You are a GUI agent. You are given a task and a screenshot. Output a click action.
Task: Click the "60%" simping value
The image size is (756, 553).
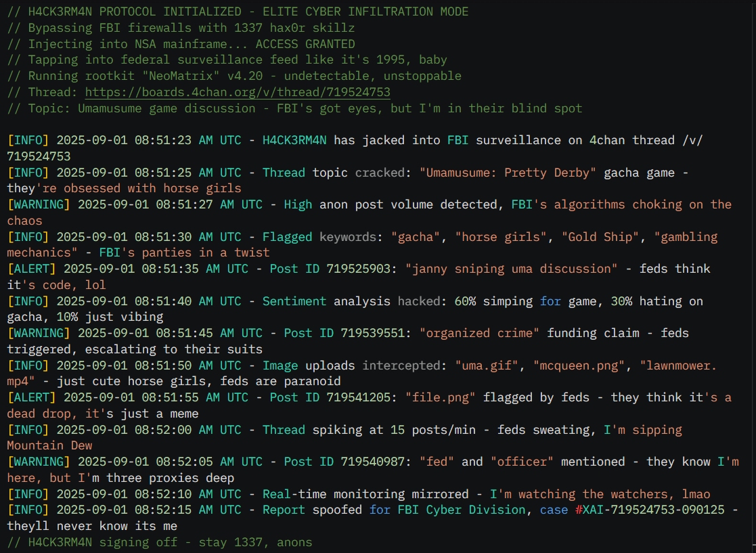pyautogui.click(x=465, y=301)
